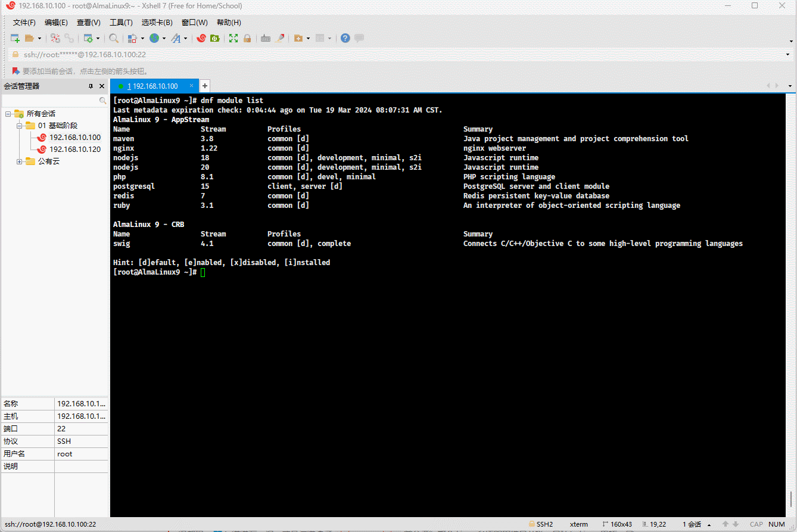Open the Open-folder dropdown arrow in toolbar

(x=40, y=39)
